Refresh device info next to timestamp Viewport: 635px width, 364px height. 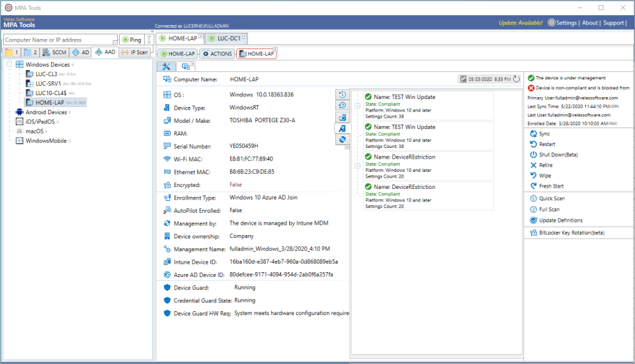pos(516,79)
